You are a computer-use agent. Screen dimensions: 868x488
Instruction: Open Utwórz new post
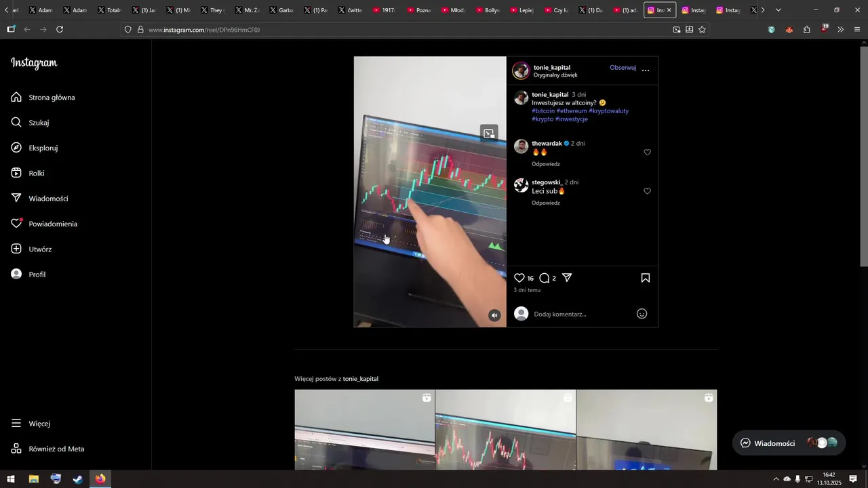[32, 249]
